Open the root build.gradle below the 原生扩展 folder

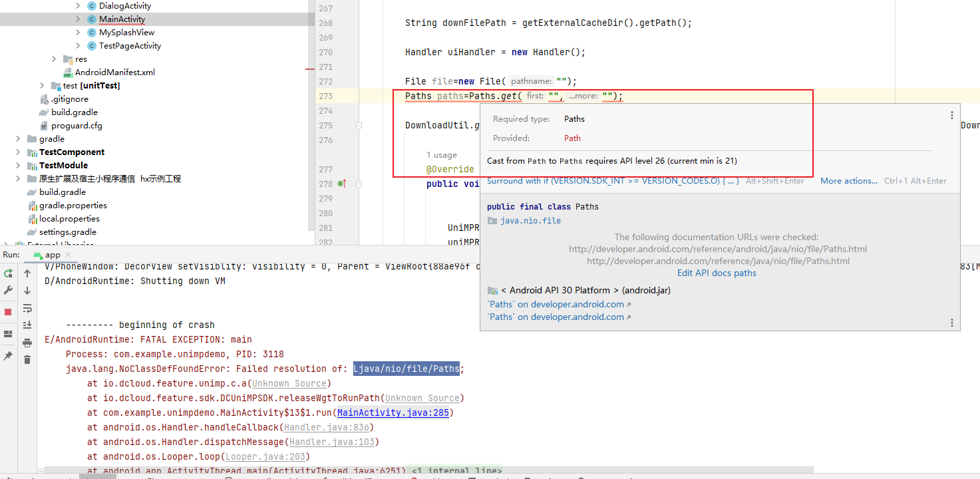pos(62,192)
